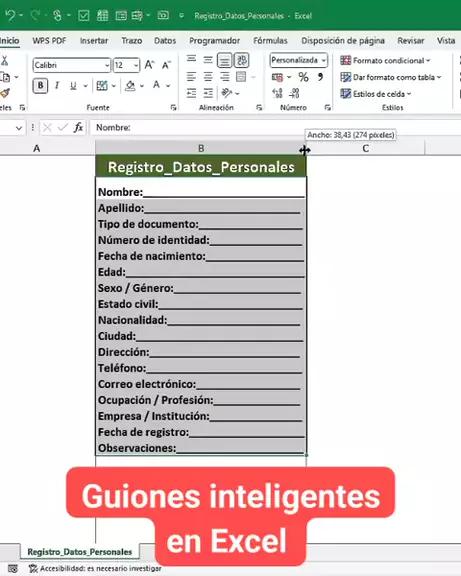Screen dimensions: 461x576
Task: Open the fill color paint bucket
Action: [130, 86]
